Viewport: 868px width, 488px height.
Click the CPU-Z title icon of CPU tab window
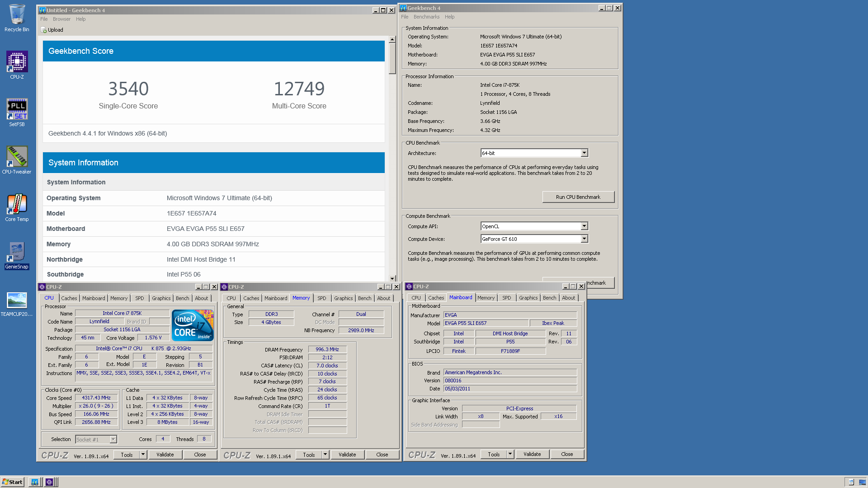pos(42,287)
